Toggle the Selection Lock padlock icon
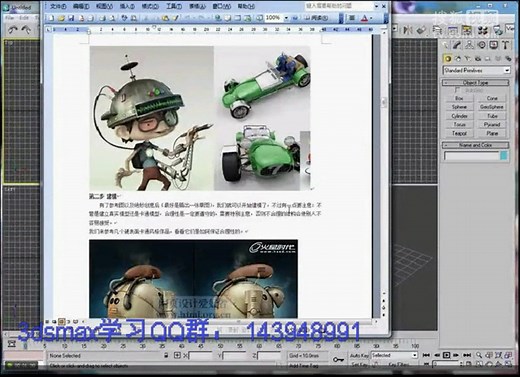 (166, 355)
